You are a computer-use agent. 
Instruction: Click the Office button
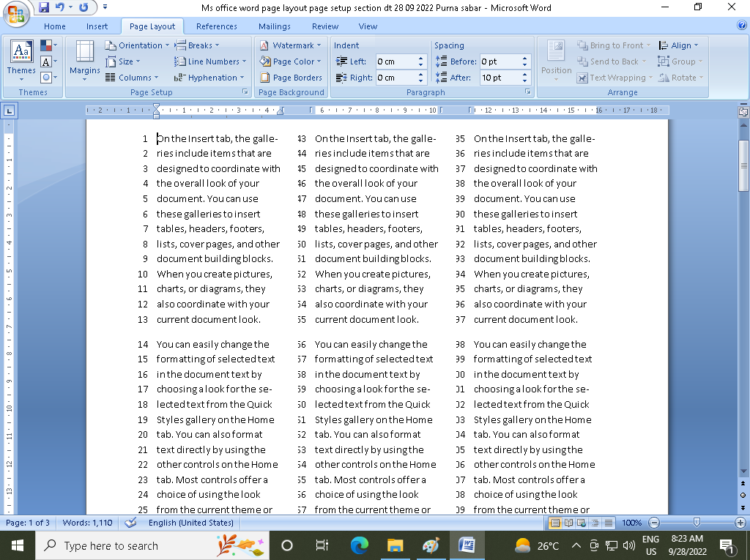point(16,13)
